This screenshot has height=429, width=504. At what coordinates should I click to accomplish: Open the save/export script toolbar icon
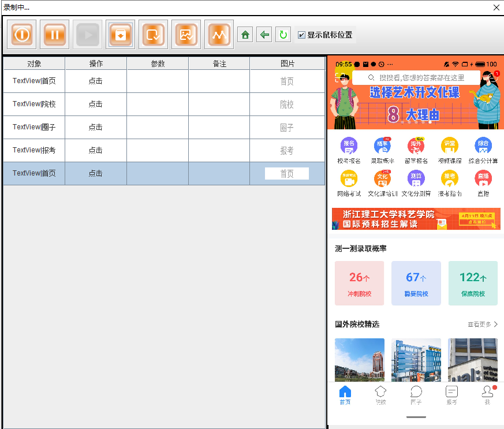(120, 34)
